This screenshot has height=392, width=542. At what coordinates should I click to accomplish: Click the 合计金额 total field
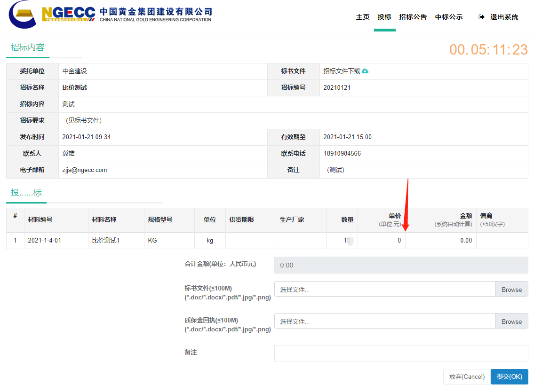pos(401,265)
